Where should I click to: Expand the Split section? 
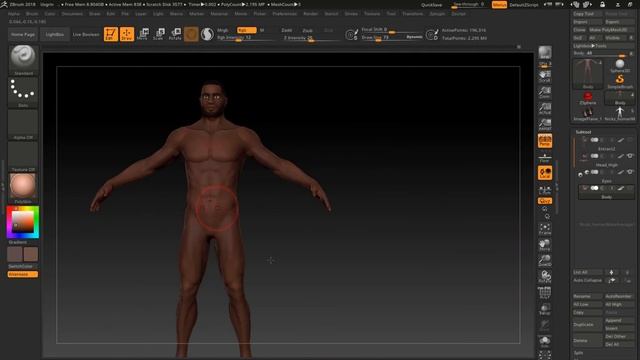pyautogui.click(x=579, y=353)
